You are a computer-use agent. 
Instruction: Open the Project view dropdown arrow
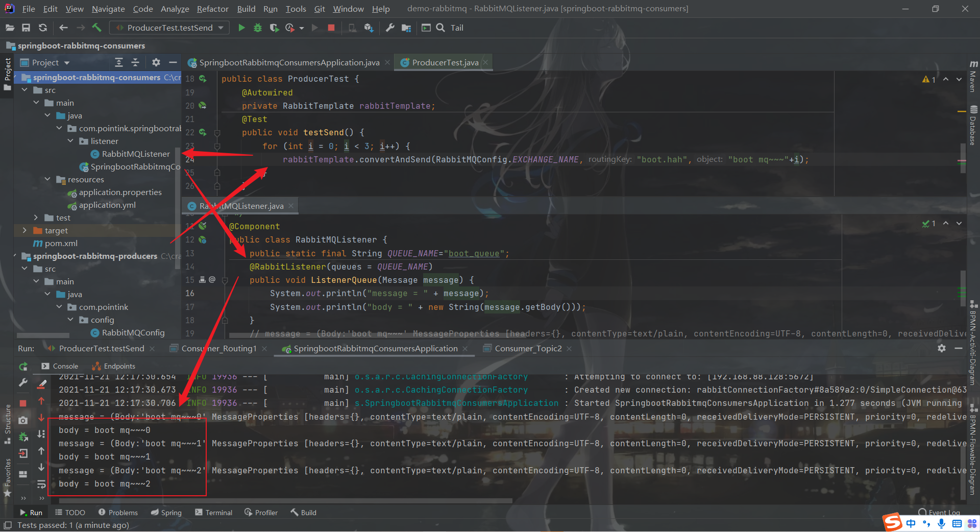coord(67,63)
